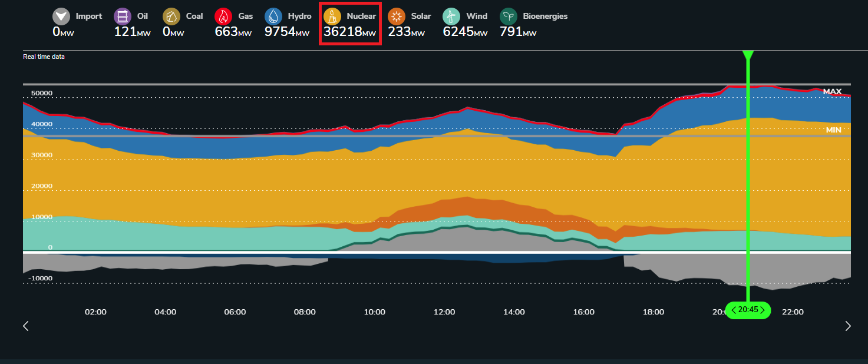Click the green triangle timeline marker top
Viewport: 868px width, 364px height.
[x=748, y=55]
